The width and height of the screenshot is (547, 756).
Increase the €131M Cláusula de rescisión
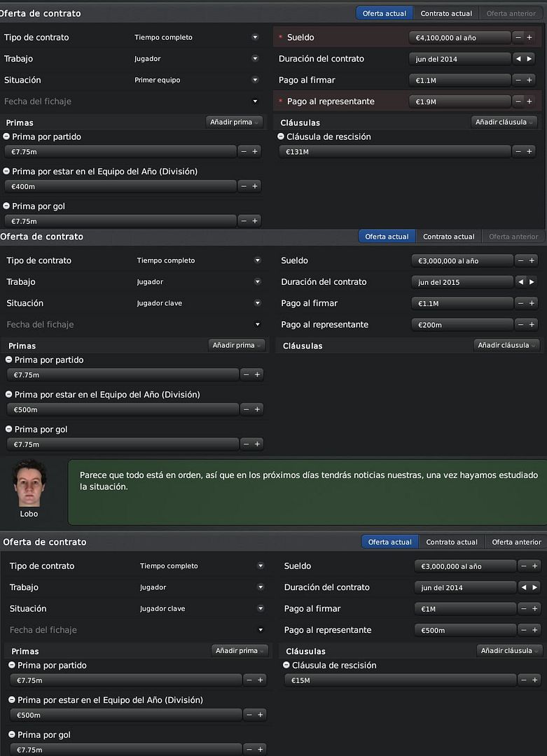coord(529,151)
